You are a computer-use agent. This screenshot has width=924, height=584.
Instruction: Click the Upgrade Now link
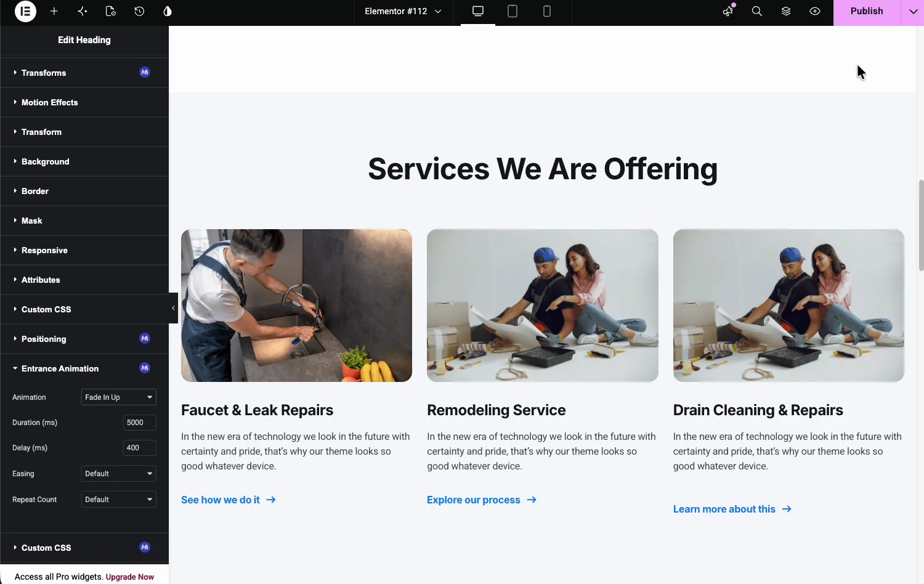[130, 577]
